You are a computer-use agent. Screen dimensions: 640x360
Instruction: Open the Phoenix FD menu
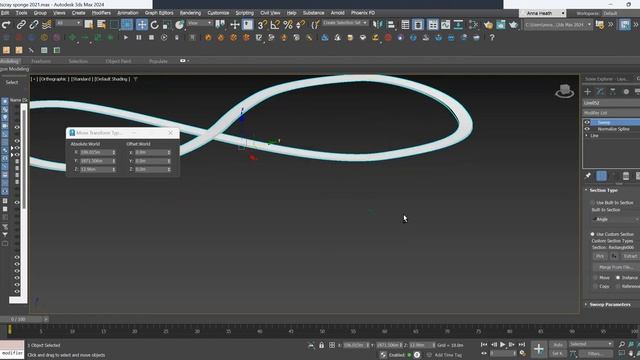pyautogui.click(x=362, y=13)
